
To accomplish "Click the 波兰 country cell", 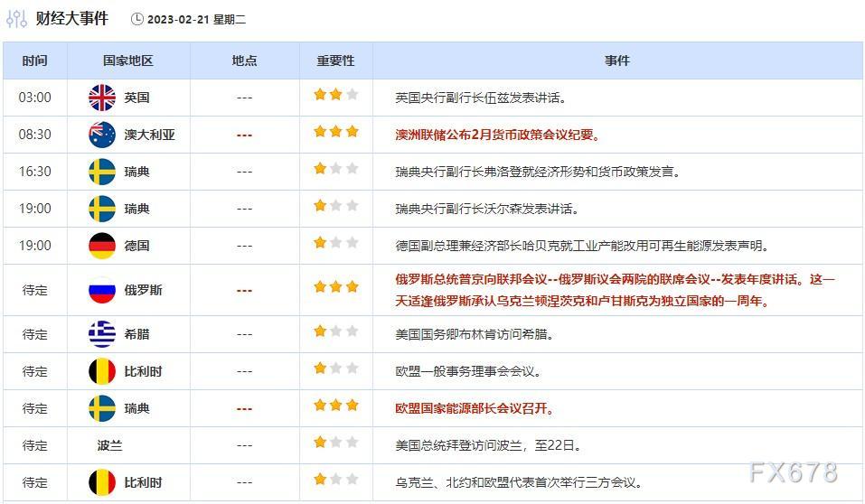I will click(109, 445).
